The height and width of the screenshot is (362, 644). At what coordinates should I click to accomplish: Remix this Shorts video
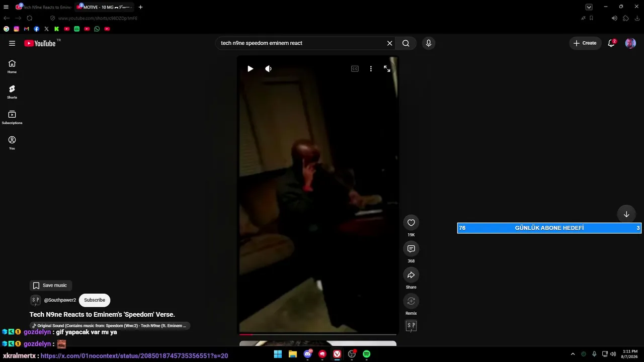411,301
